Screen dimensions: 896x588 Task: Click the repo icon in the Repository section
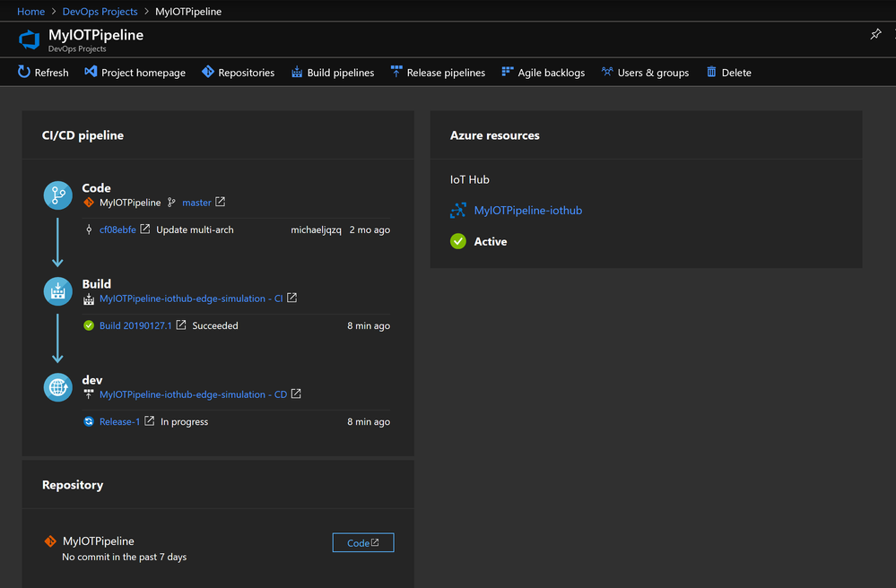click(50, 540)
